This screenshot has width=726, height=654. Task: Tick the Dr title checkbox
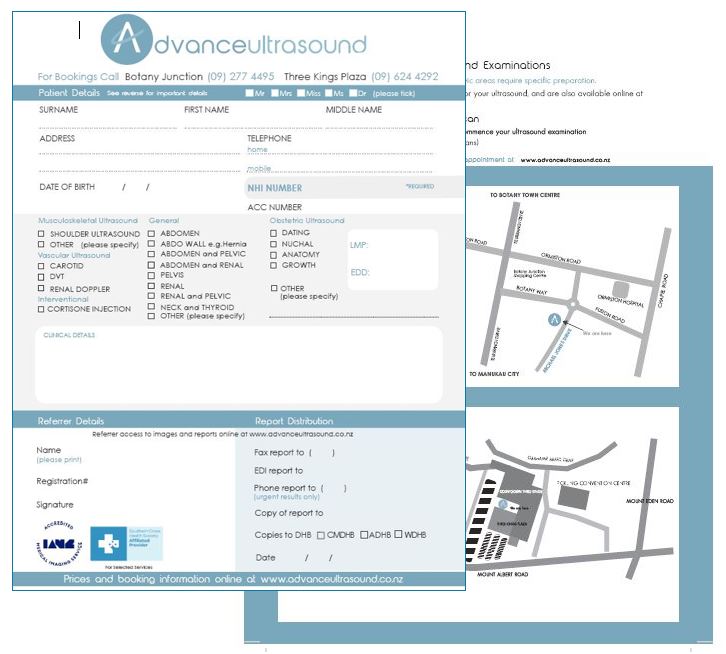click(353, 93)
